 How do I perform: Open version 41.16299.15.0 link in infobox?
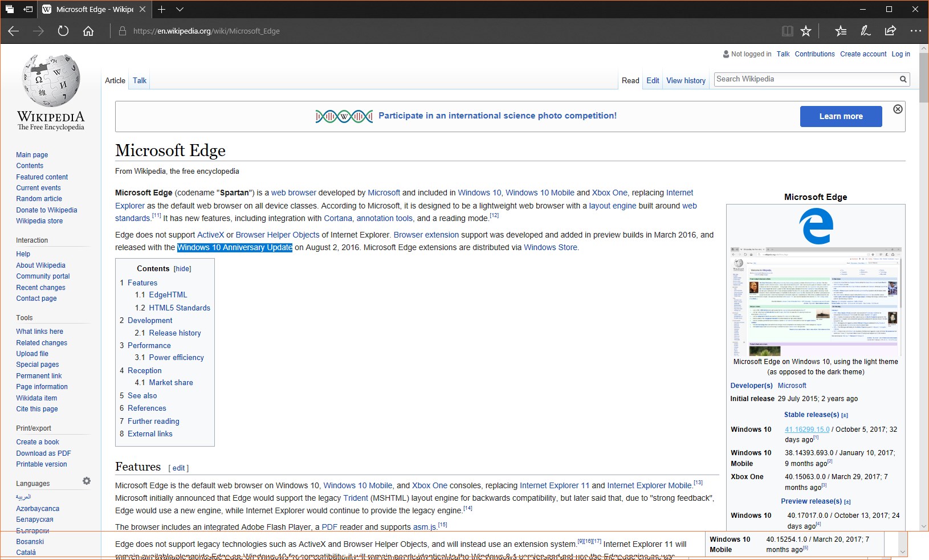tap(807, 430)
